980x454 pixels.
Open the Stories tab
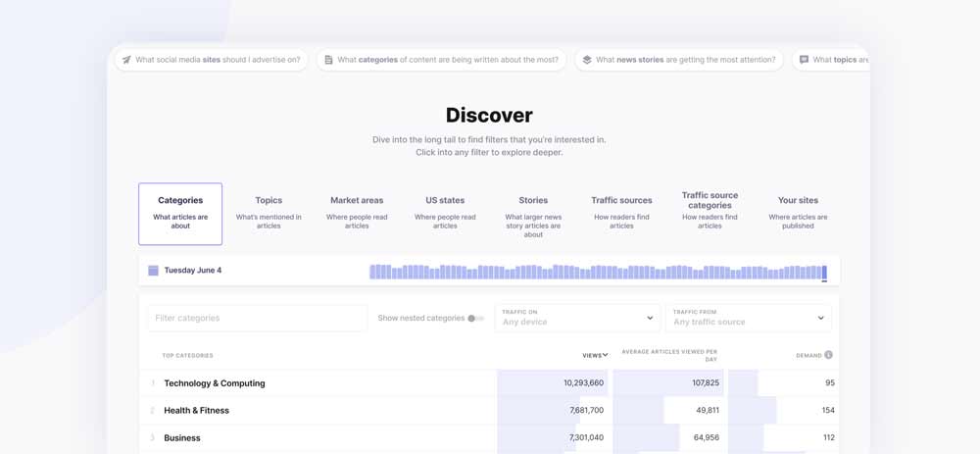click(533, 214)
